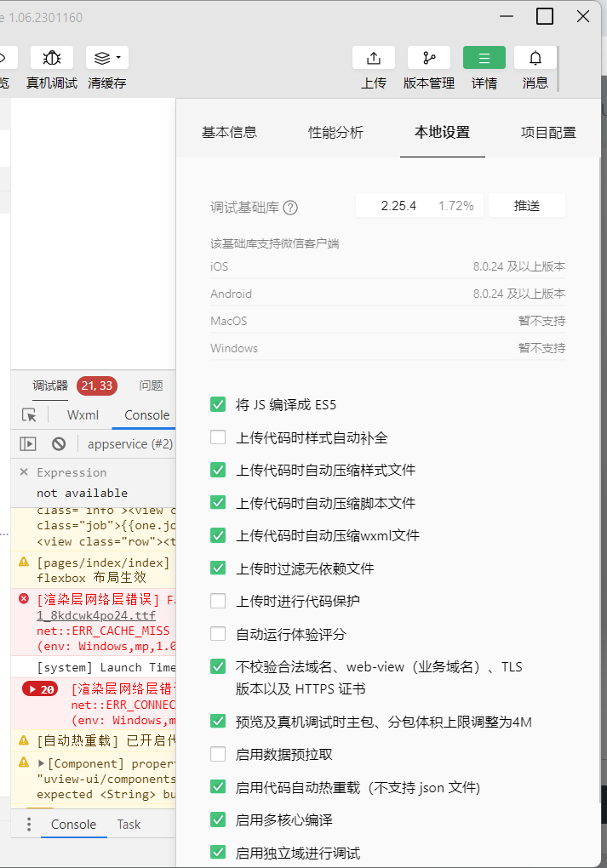607x868 pixels.
Task: Toggle 不校验合法域名 checkbox
Action: tap(218, 666)
